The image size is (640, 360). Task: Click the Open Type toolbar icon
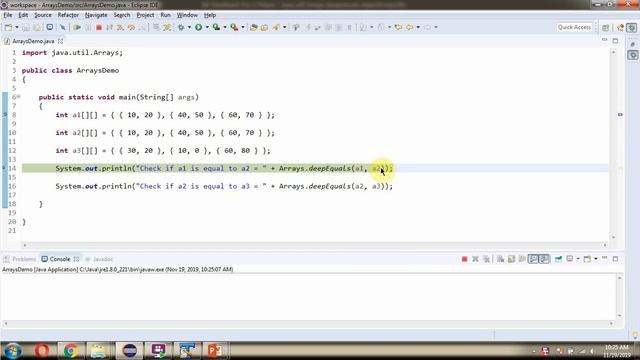pyautogui.click(x=253, y=27)
